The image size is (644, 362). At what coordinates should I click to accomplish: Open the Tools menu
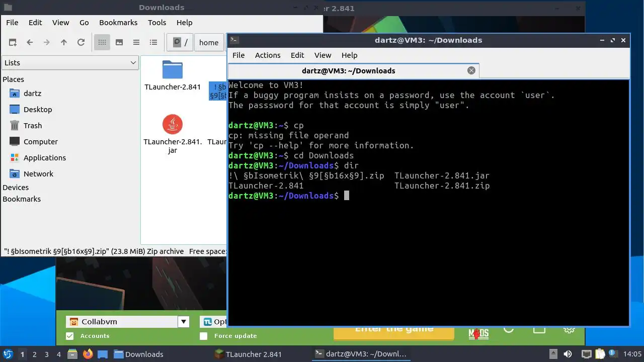(157, 22)
